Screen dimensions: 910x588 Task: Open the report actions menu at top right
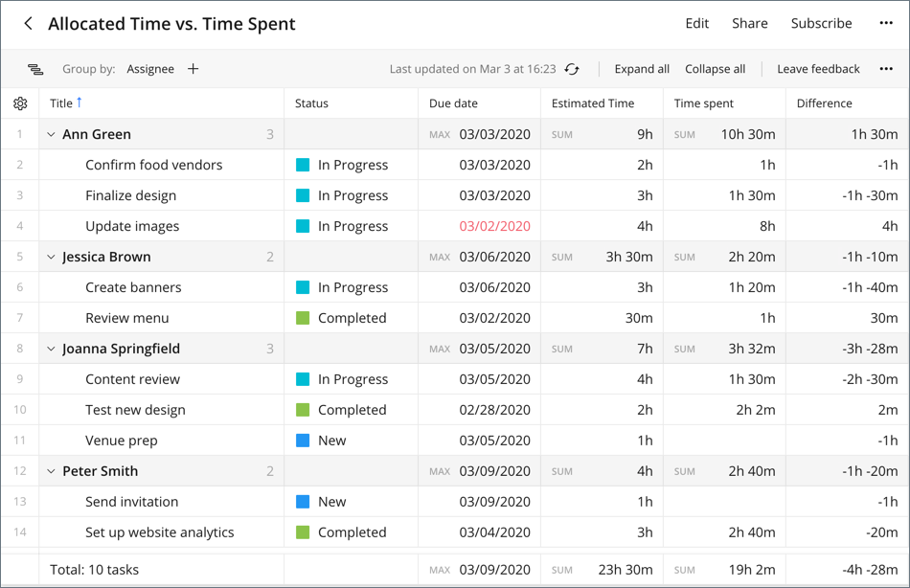885,23
